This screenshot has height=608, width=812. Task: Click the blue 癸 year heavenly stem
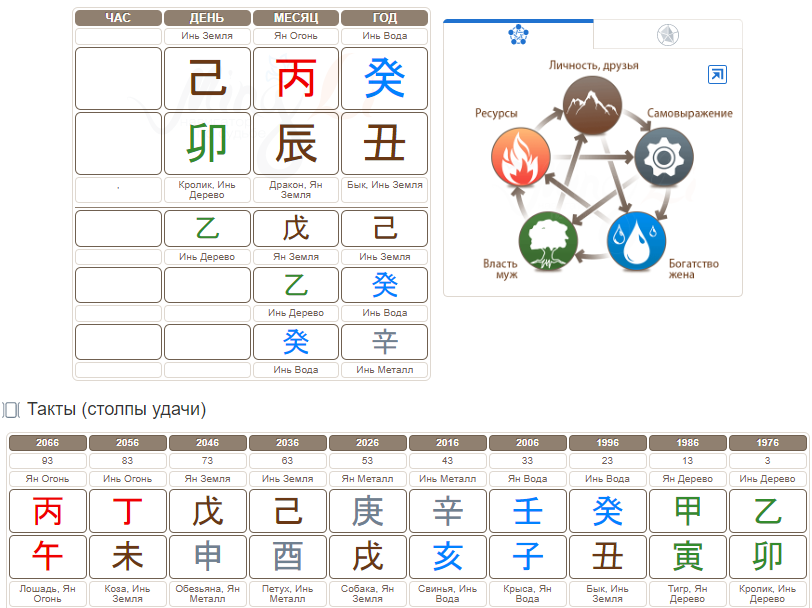point(384,78)
